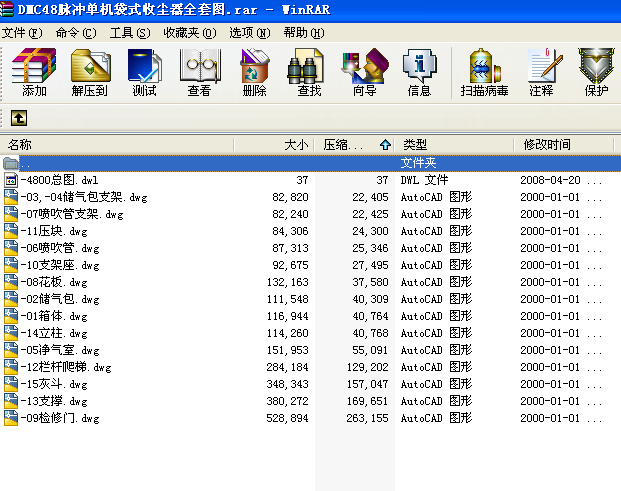621x491 pixels.
Task: Select the parent folder '..' icon
Action: coord(10,163)
